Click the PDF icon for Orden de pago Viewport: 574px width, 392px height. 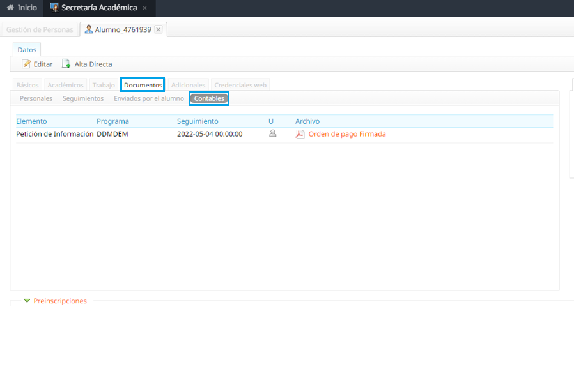click(x=300, y=134)
